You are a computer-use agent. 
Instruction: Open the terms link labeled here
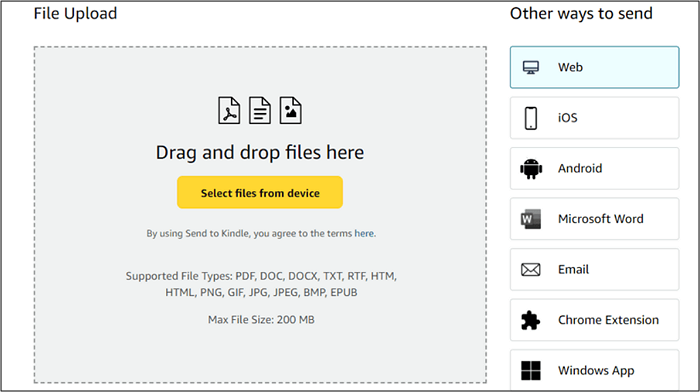(x=364, y=233)
